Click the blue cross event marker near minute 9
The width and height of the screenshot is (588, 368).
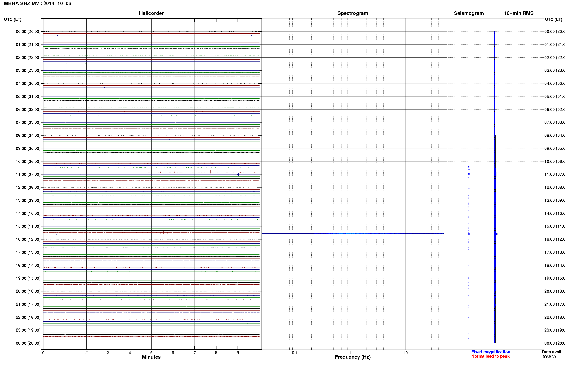(238, 174)
